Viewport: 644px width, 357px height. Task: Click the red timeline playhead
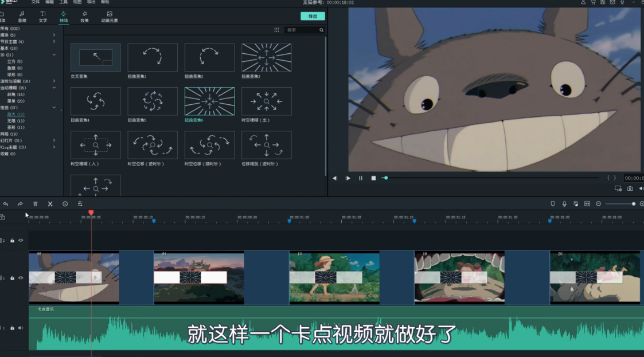tap(91, 213)
